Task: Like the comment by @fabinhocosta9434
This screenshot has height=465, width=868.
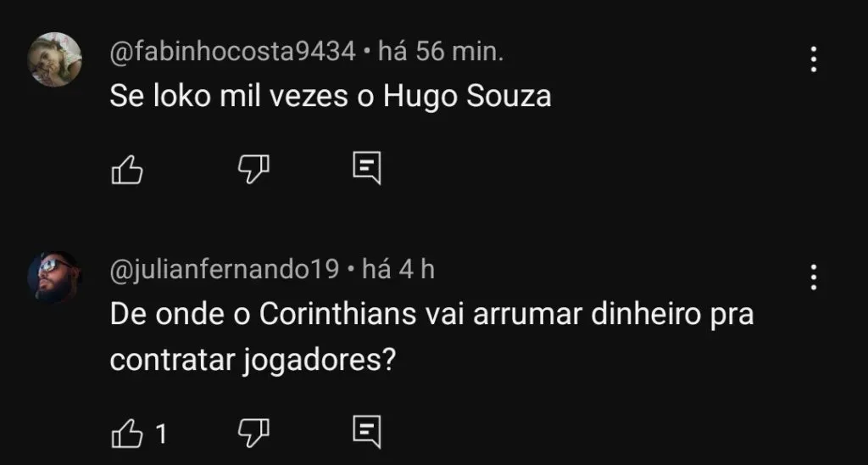Action: click(126, 171)
